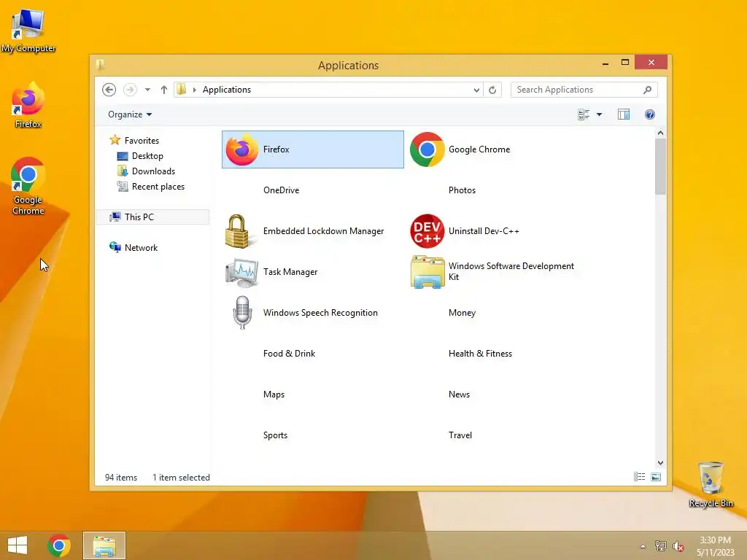Maximize the Applications window
This screenshot has height=560, width=747.
point(625,63)
